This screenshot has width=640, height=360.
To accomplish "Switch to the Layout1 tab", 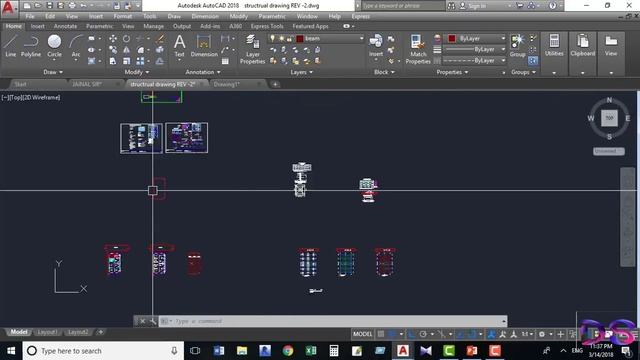I will 47,332.
